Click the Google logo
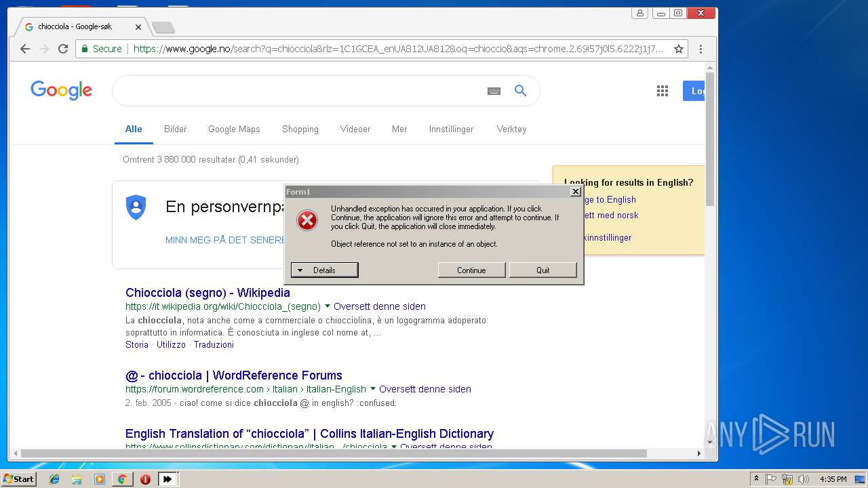Image resolution: width=868 pixels, height=488 pixels. [x=61, y=90]
